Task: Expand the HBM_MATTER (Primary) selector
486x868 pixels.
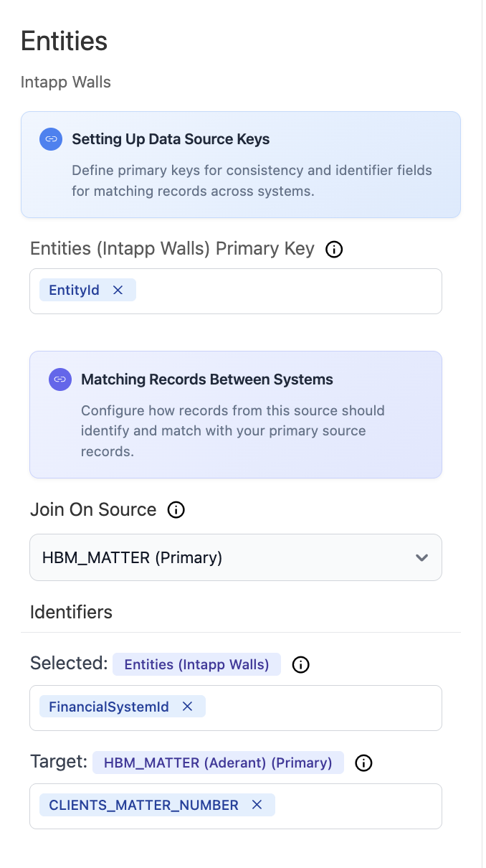Action: click(235, 557)
